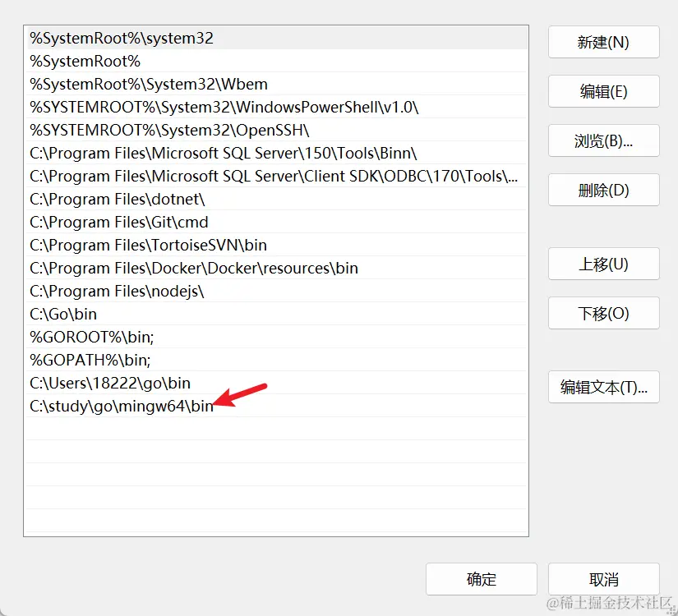Move entry up with 上移(U)
The width and height of the screenshot is (678, 616).
click(604, 264)
